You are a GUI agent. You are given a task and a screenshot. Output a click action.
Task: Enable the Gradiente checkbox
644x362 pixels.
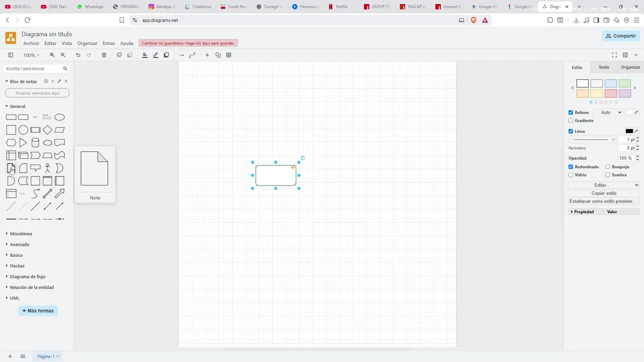571,121
